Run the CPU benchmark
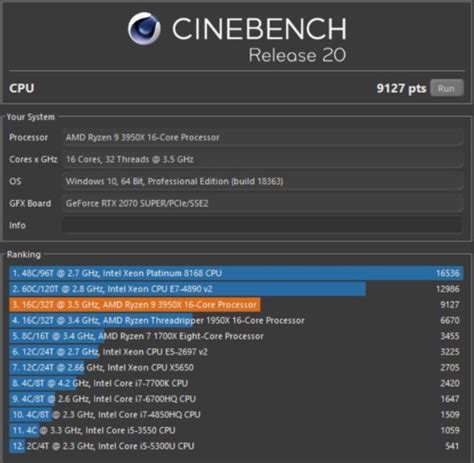The width and height of the screenshot is (474, 463). point(447,88)
